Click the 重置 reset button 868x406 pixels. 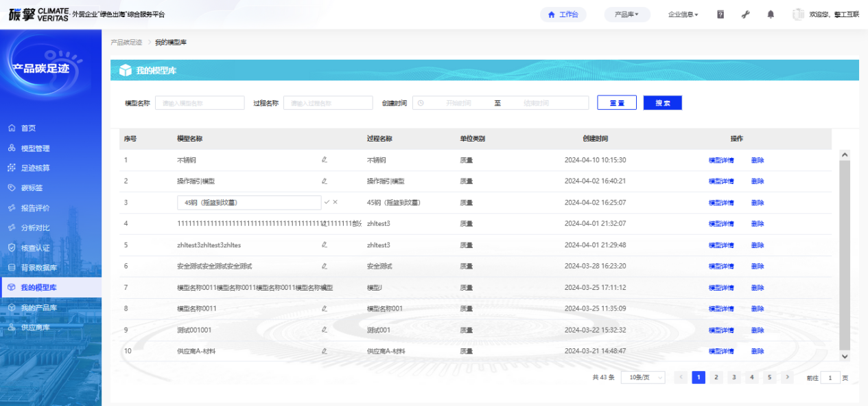[617, 103]
